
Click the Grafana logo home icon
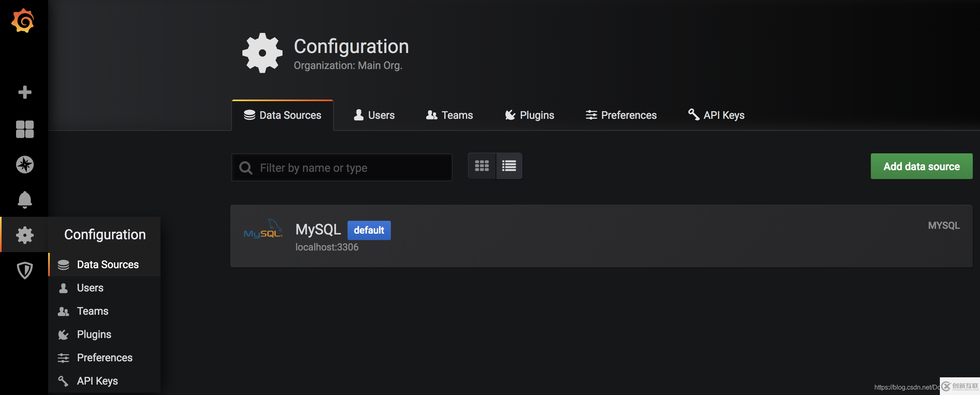point(23,21)
